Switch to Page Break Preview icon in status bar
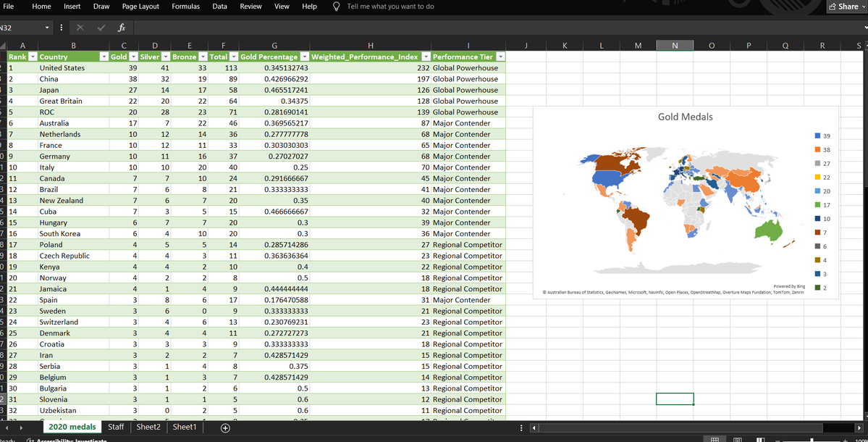This screenshot has height=442, width=868. pos(761,440)
